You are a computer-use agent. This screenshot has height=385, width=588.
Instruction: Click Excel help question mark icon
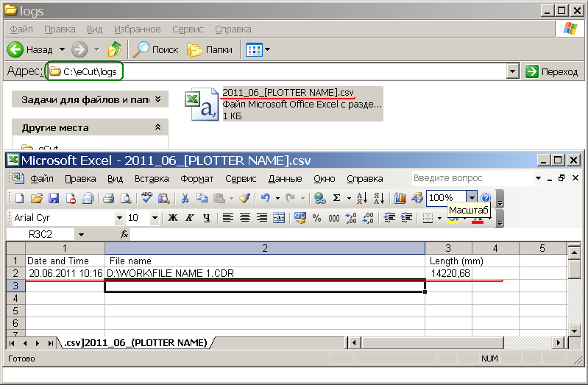pos(485,198)
